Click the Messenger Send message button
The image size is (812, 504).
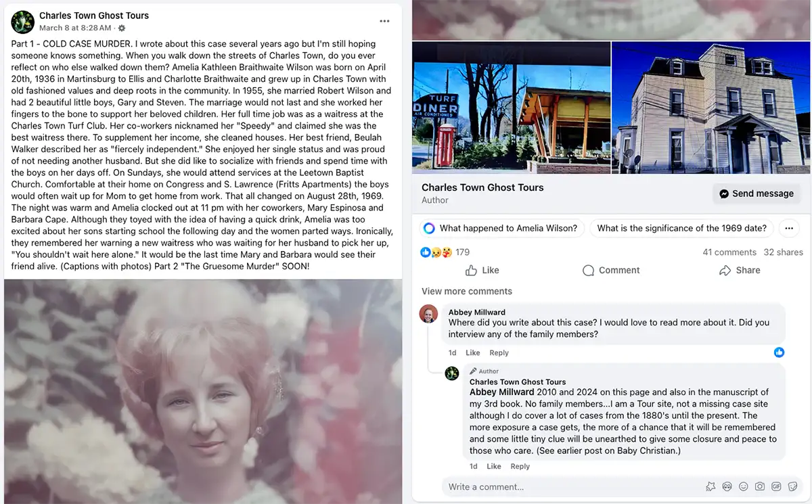[757, 193]
